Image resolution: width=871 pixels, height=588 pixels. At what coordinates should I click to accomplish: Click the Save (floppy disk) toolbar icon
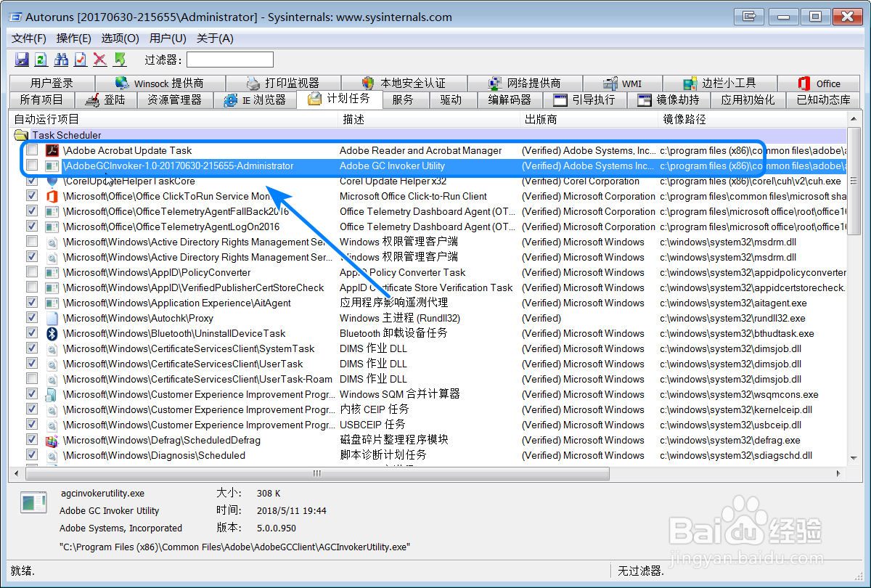[22, 60]
